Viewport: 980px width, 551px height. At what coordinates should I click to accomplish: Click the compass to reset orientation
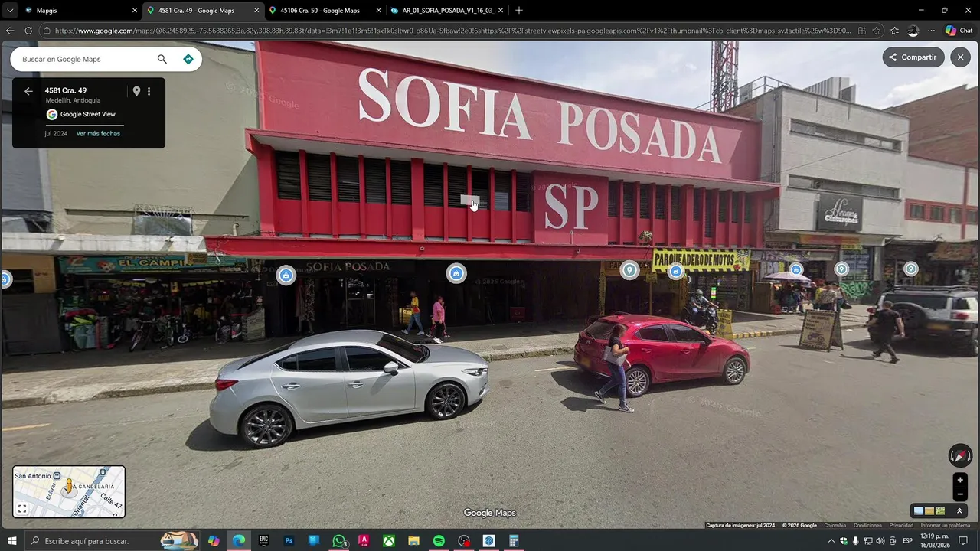[960, 455]
